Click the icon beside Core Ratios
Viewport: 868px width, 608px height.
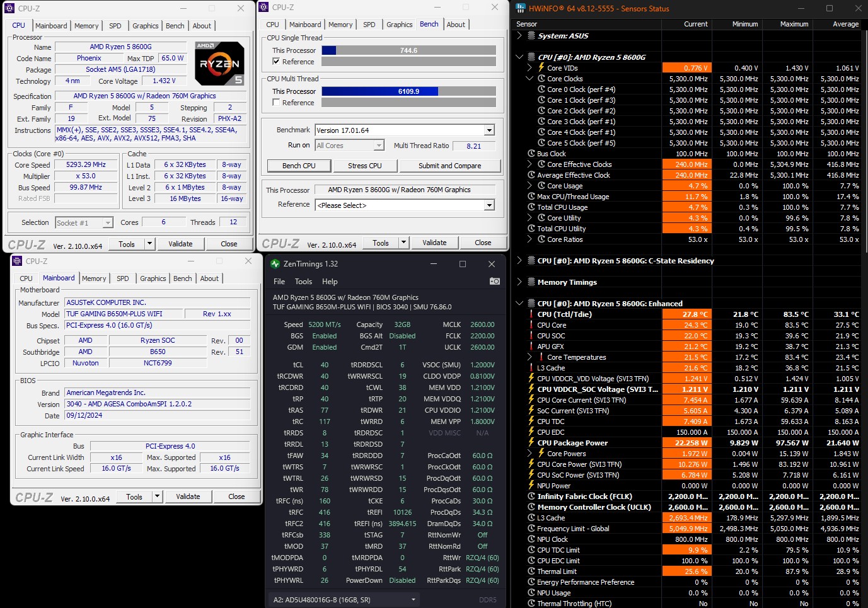point(541,239)
